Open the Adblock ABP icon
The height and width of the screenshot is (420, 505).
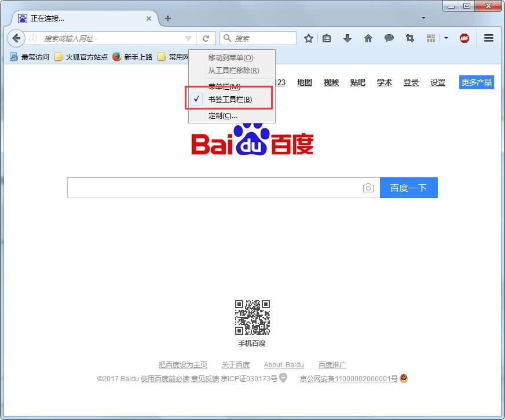464,38
